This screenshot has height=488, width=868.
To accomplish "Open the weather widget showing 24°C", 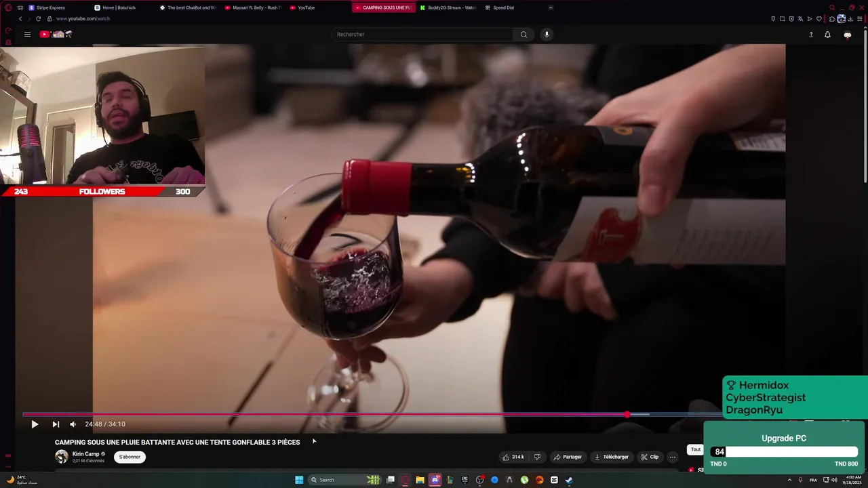I will click(x=22, y=480).
